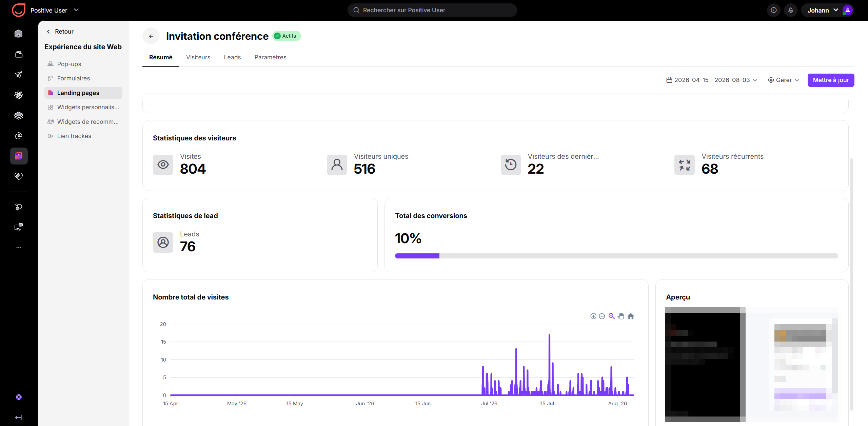
Task: Collapse sidebar with bottom arrow icon
Action: [x=19, y=418]
